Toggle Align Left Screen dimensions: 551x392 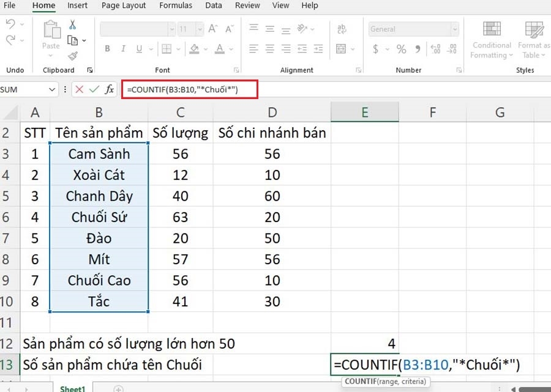253,49
